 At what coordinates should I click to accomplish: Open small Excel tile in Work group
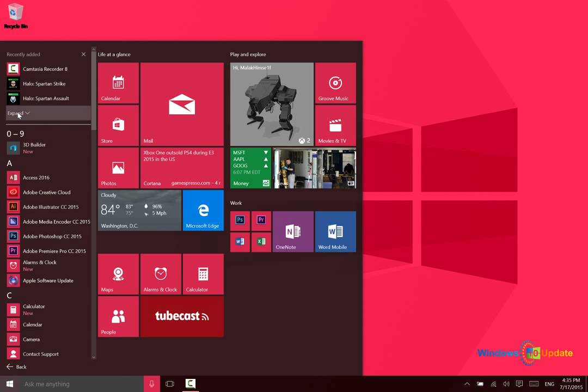pos(261,242)
